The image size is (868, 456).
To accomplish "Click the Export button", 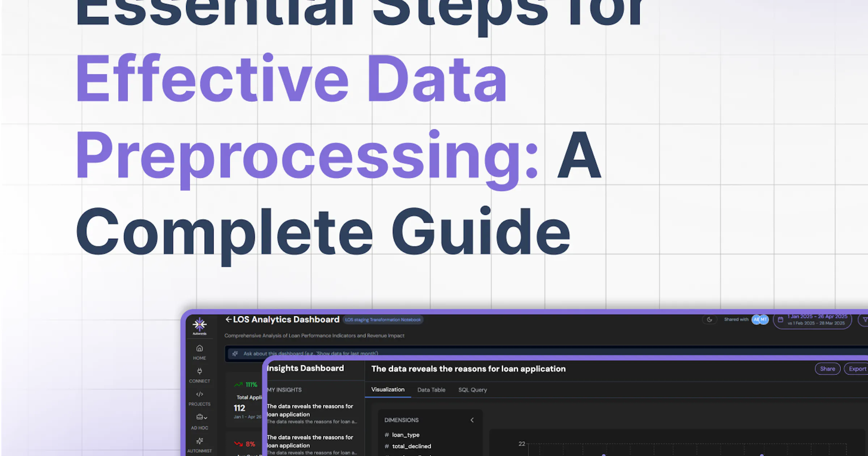I will [x=857, y=369].
